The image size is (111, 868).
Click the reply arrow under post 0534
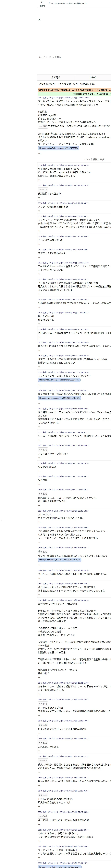39,471
